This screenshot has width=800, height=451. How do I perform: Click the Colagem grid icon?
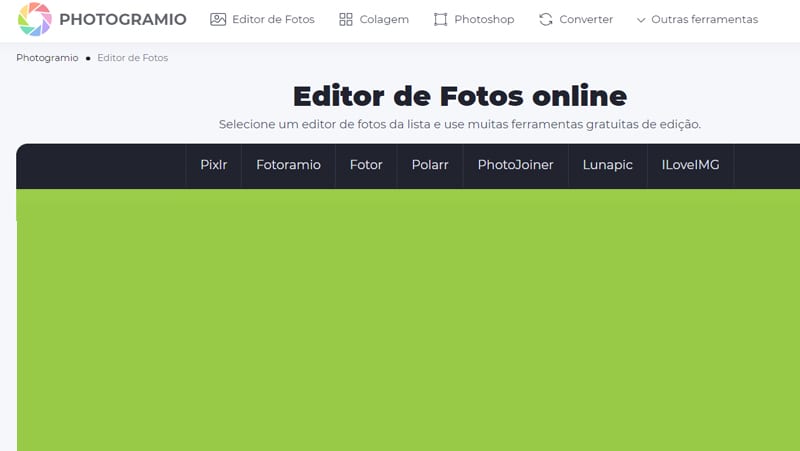pyautogui.click(x=346, y=19)
